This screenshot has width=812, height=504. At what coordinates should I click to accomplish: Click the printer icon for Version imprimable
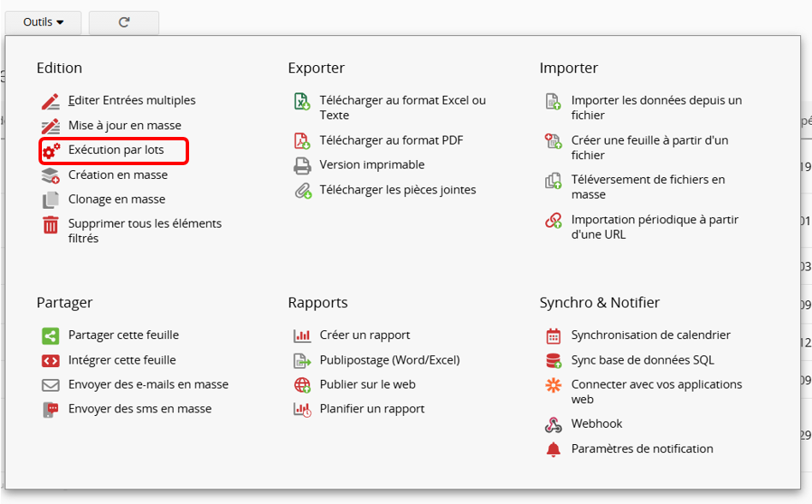click(302, 165)
